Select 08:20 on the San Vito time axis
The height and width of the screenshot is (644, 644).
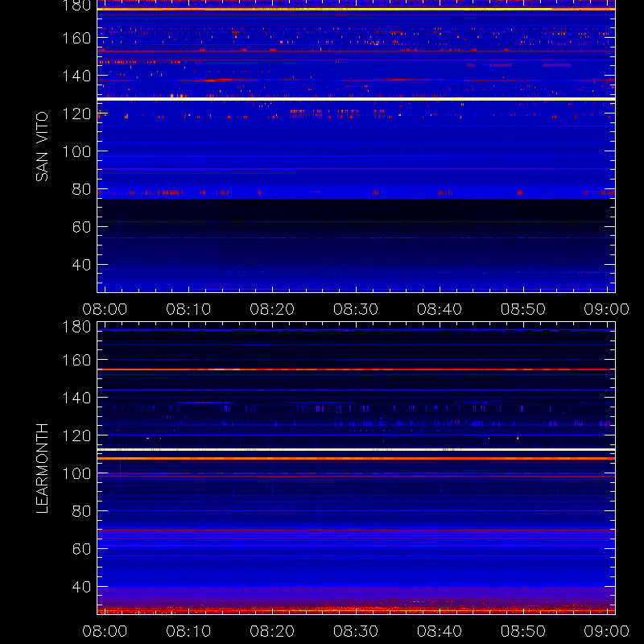[x=272, y=309]
